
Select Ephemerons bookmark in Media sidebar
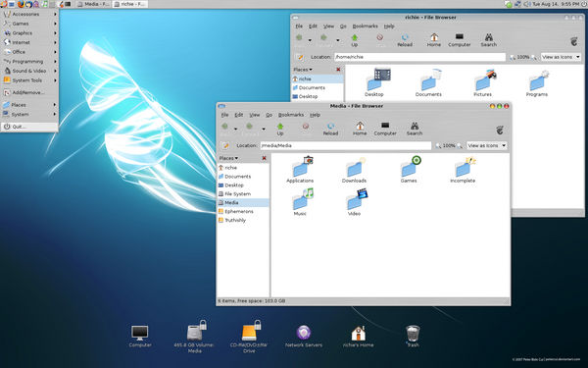pyautogui.click(x=243, y=212)
